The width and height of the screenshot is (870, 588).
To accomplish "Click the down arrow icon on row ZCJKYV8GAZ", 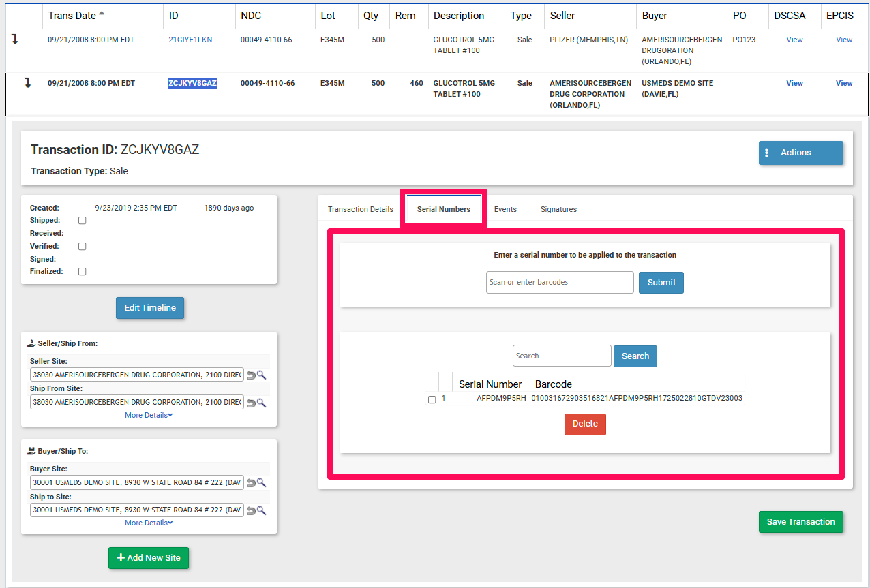I will pos(27,83).
